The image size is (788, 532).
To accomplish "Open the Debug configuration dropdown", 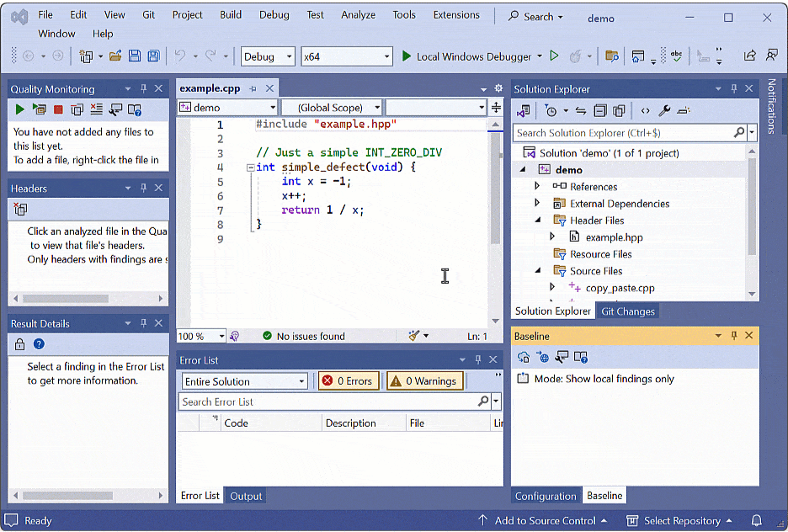I will point(268,56).
